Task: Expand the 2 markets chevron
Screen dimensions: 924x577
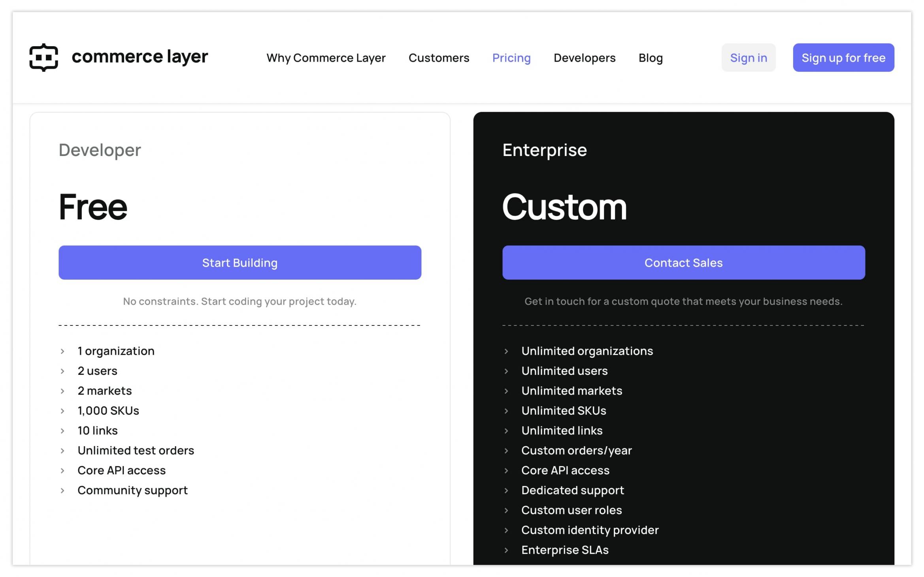Action: tap(62, 391)
